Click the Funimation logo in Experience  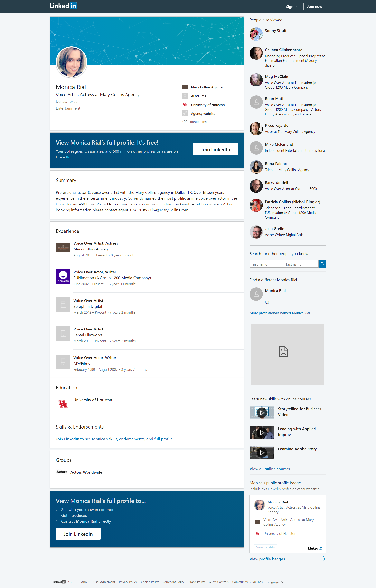[63, 276]
